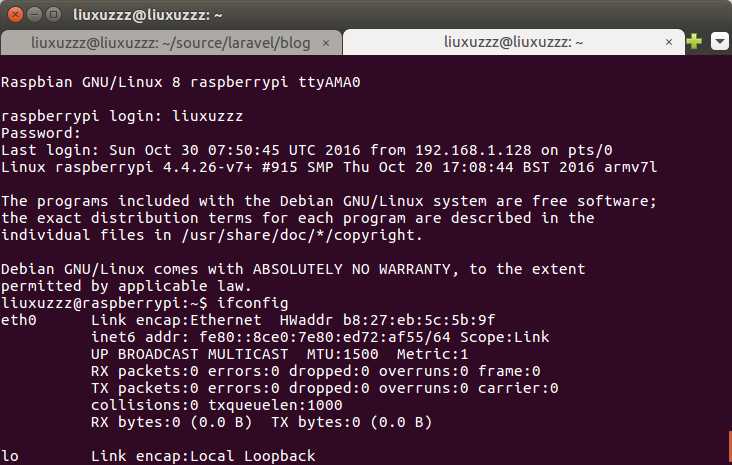Select the liuxuzzz@liuxuzzz: ~ tab
This screenshot has height=465, width=732.
coord(514,42)
